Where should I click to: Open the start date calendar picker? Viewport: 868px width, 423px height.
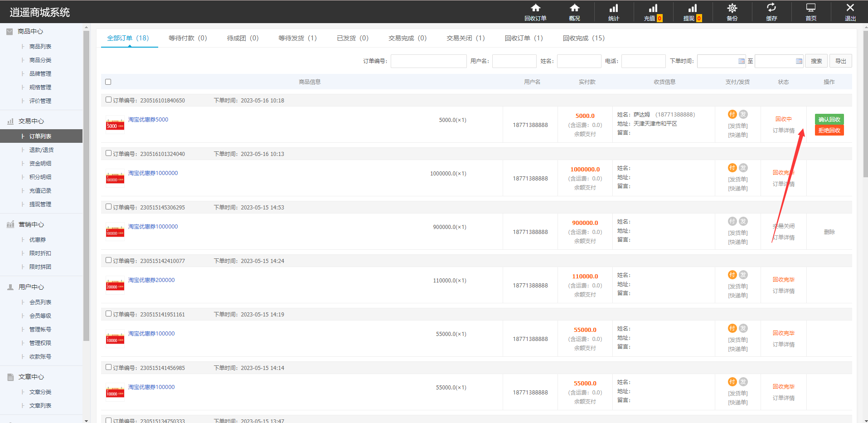point(741,61)
